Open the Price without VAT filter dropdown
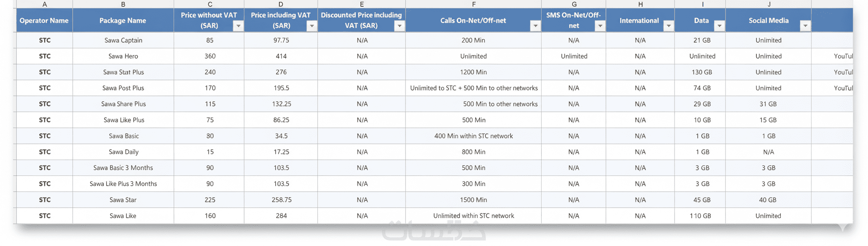 point(238,26)
